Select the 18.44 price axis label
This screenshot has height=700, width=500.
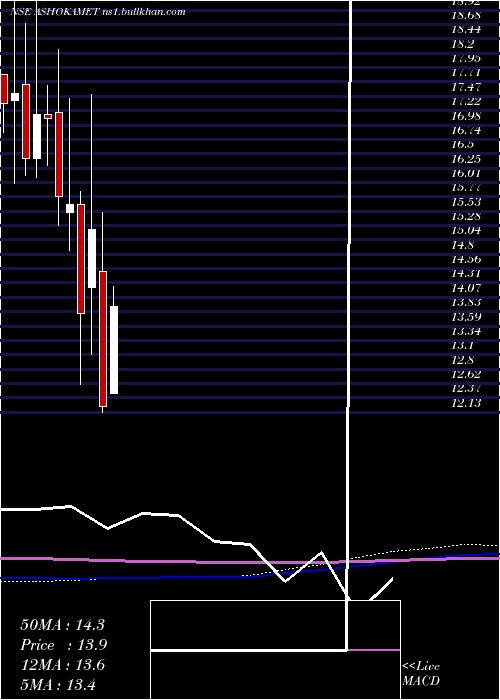pyautogui.click(x=466, y=30)
